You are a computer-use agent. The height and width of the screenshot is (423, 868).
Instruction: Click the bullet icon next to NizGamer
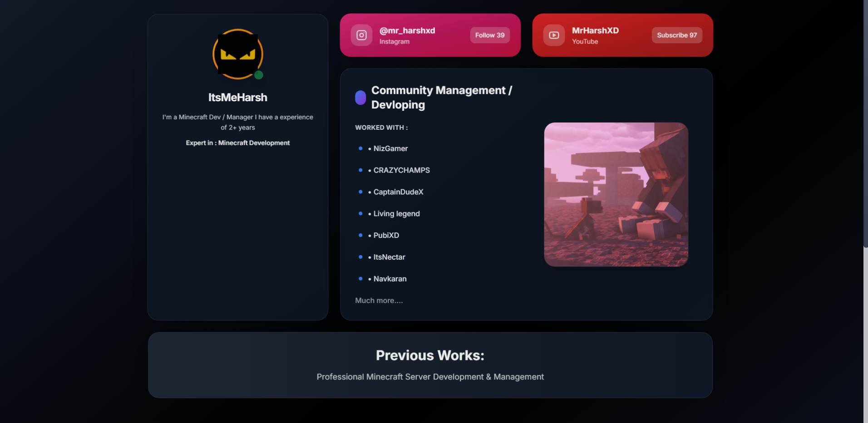[x=360, y=149]
